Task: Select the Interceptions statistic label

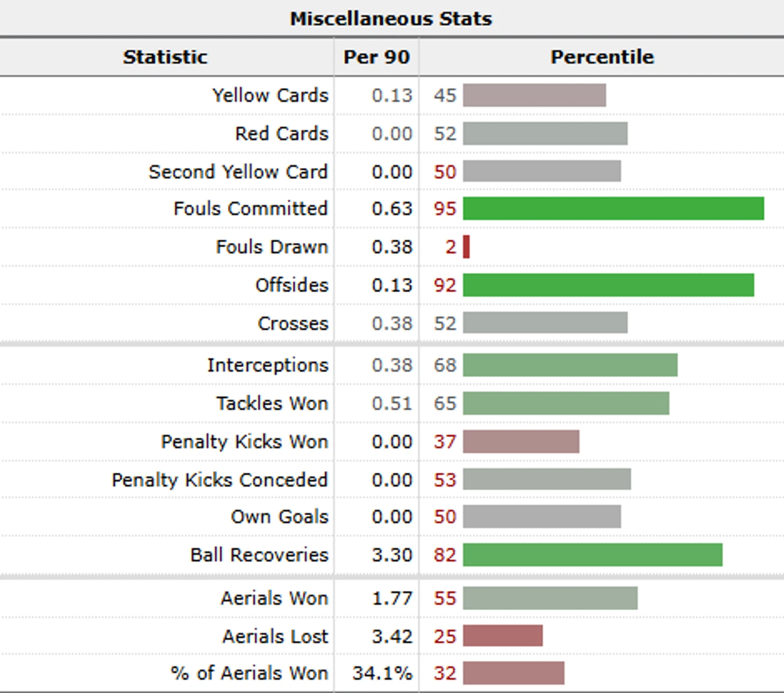Action: pos(267,365)
